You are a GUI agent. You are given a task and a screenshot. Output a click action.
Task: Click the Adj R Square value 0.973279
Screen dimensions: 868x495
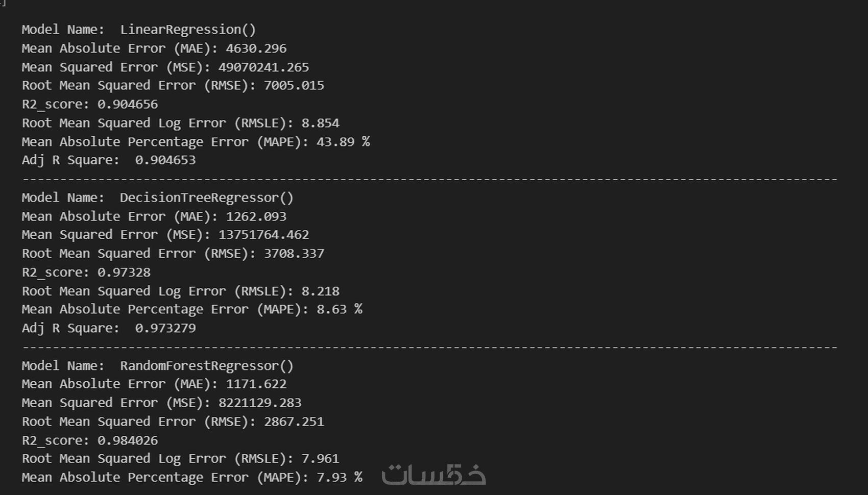165,328
